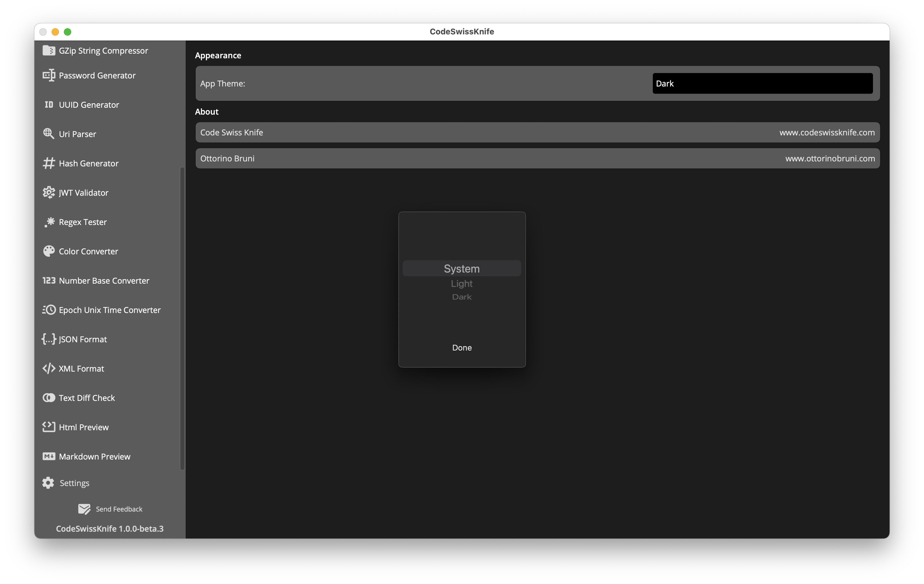Click the Settings gear icon

click(x=48, y=483)
